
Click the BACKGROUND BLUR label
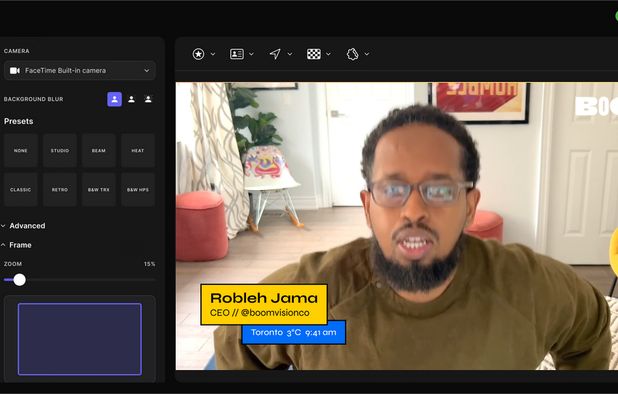tap(34, 99)
